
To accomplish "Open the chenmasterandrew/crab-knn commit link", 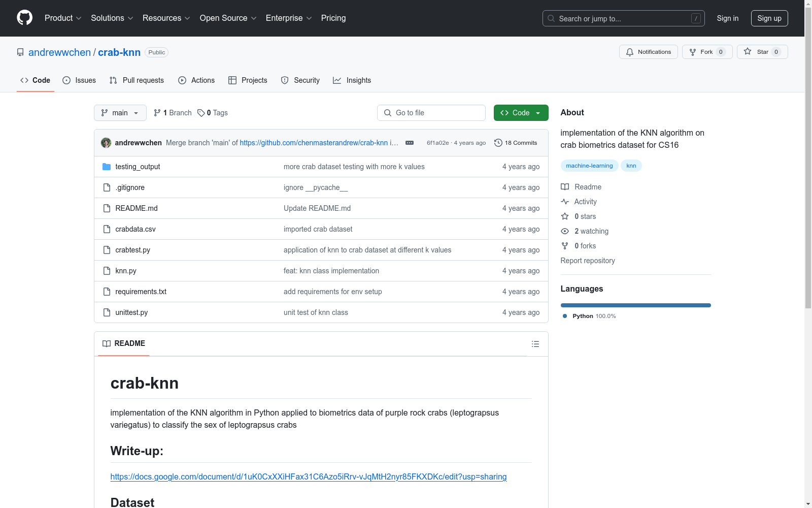I will pos(314,143).
